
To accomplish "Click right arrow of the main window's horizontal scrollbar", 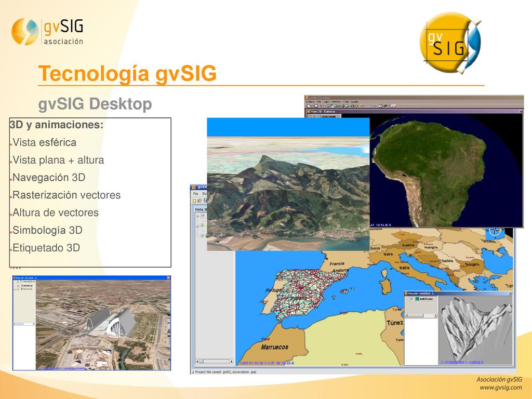I will (x=231, y=361).
